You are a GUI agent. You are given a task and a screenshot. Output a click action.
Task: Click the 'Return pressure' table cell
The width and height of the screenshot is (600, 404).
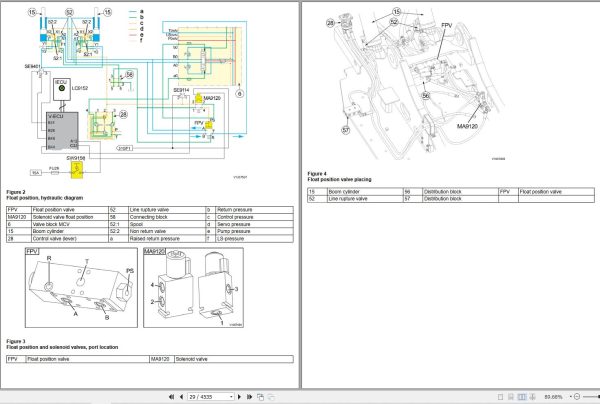(x=254, y=210)
